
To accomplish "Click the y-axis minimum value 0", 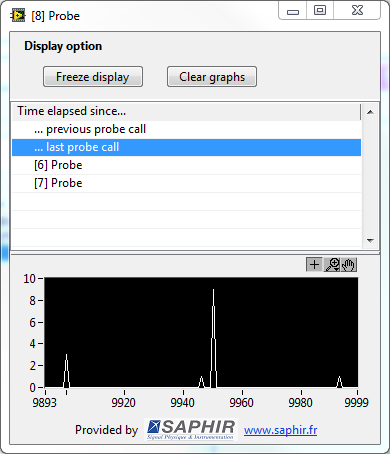I will [x=32, y=388].
